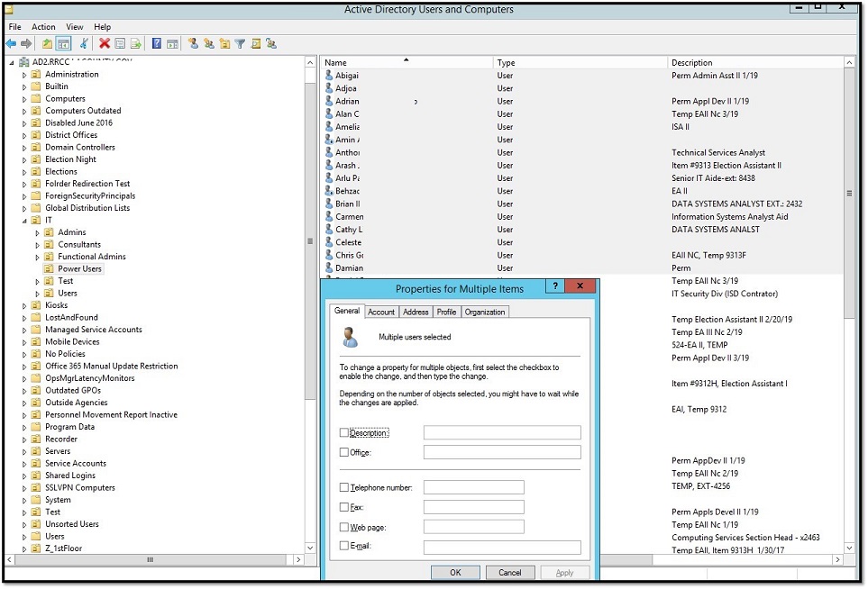
Task: Sort by the Description column header
Action: 755,62
